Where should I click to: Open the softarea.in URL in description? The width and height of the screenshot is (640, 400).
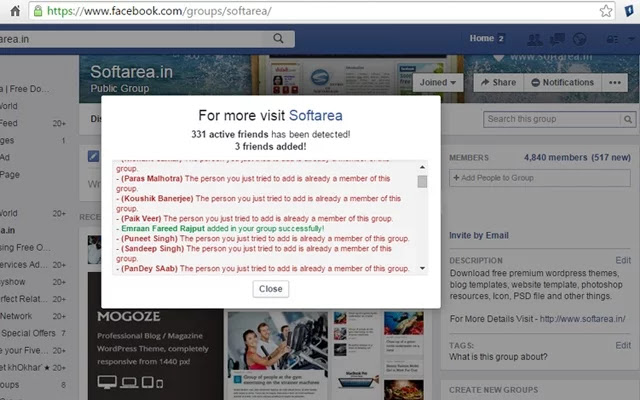(x=582, y=319)
